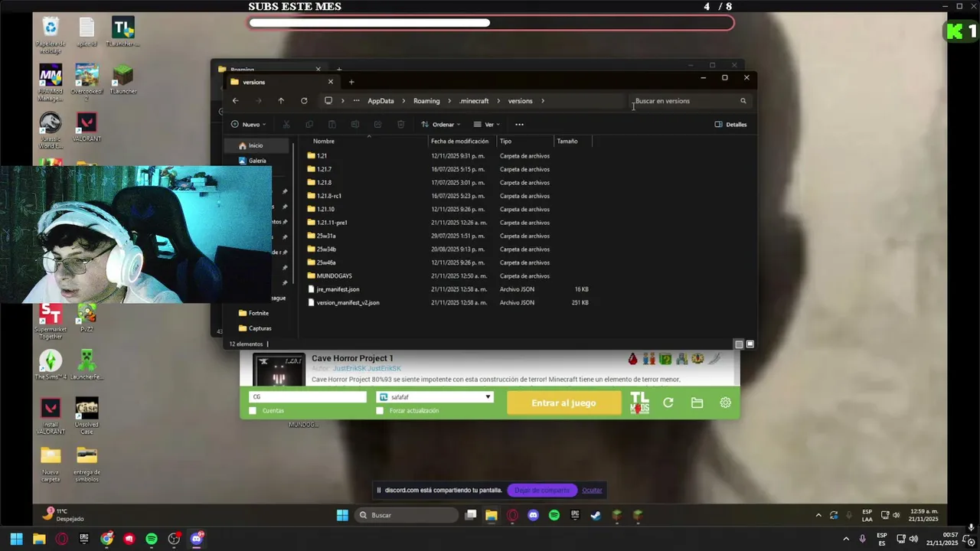Open Steam from the shared screen's taskbar
The width and height of the screenshot is (980, 551).
click(596, 515)
